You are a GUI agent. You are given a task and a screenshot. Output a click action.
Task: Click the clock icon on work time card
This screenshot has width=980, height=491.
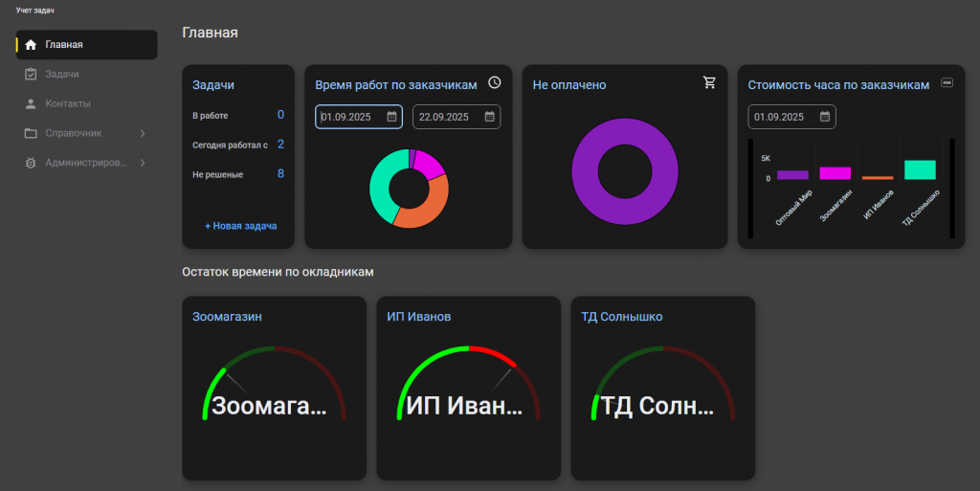[x=495, y=82]
